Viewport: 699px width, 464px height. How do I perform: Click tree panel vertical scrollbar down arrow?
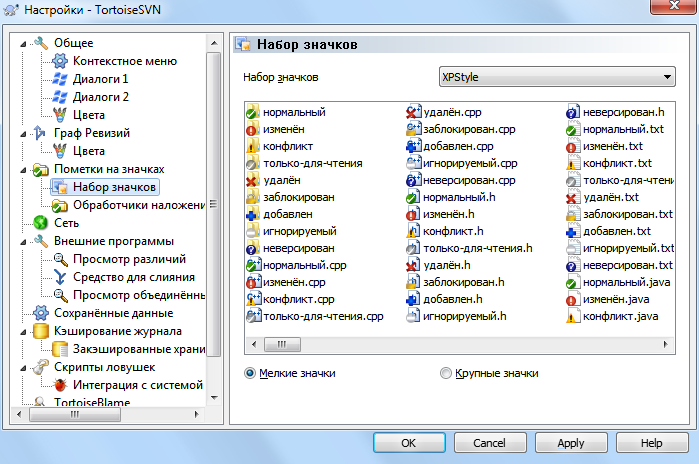click(x=214, y=398)
